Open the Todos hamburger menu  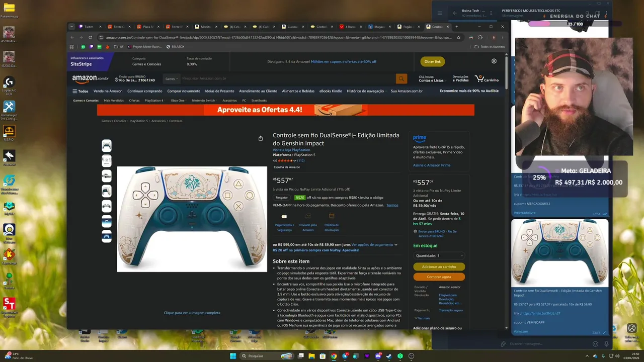(x=80, y=91)
